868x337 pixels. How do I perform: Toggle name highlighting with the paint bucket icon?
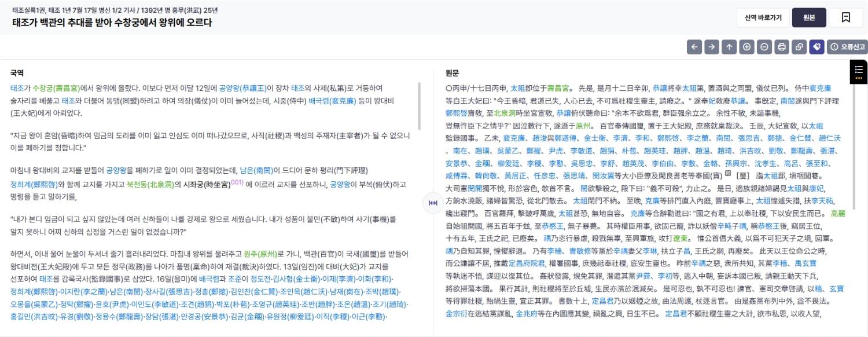tap(816, 47)
